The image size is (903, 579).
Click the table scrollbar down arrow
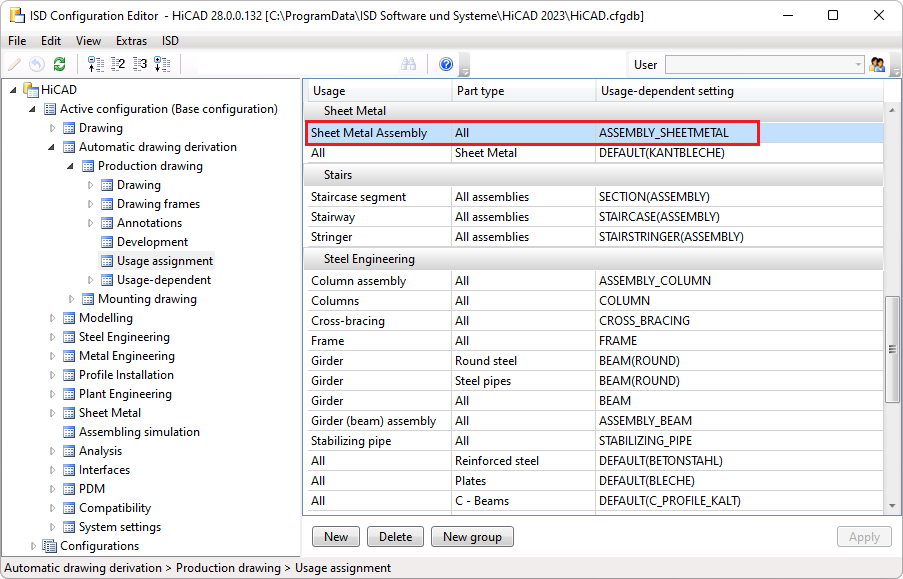pyautogui.click(x=892, y=506)
